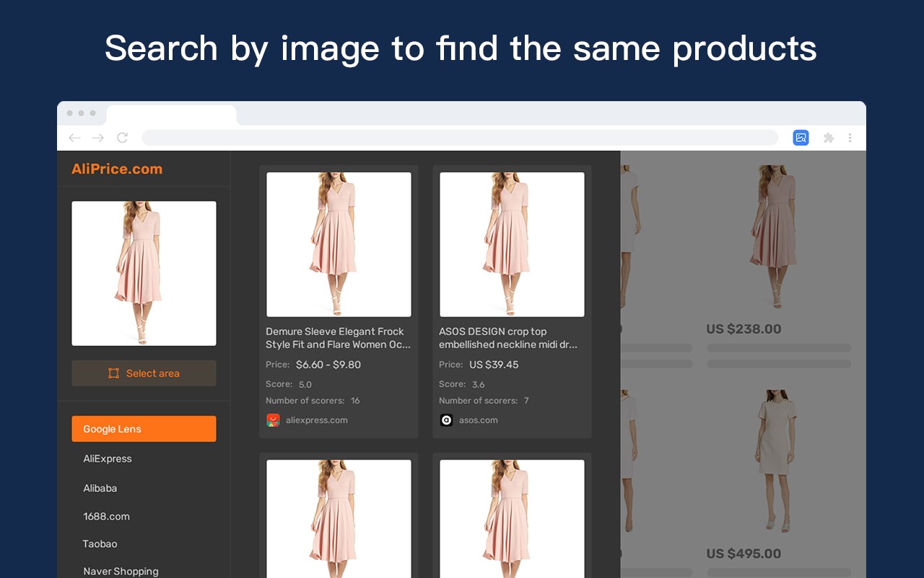924x578 pixels.
Task: Open the AliPrice.com logo link
Action: (x=117, y=169)
